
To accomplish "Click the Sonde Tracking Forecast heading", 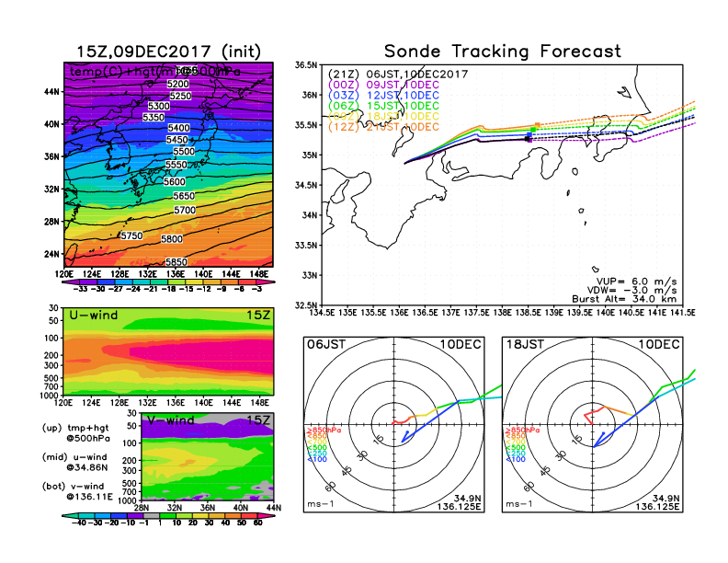I will click(502, 52).
